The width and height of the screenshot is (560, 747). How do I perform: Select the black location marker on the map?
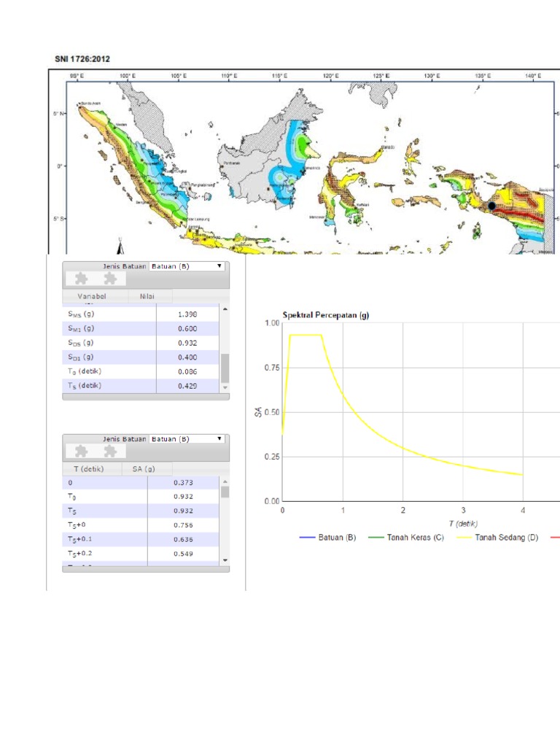[x=492, y=206]
